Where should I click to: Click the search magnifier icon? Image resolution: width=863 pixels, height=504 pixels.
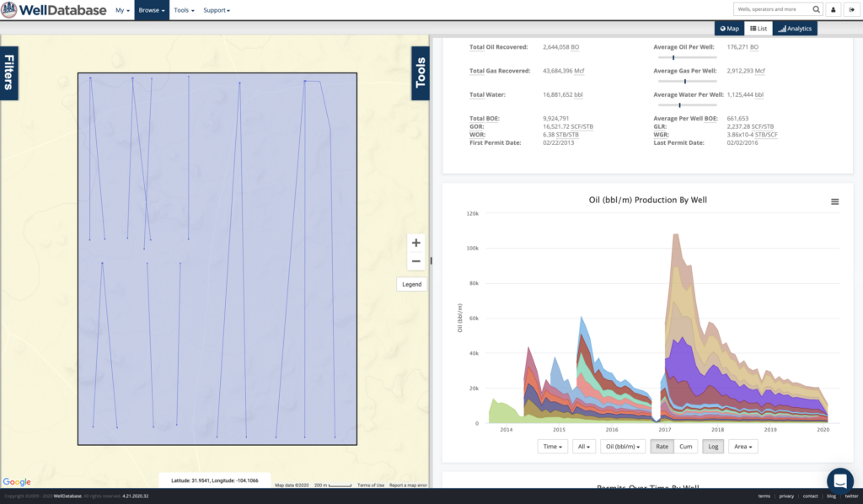(x=816, y=9)
